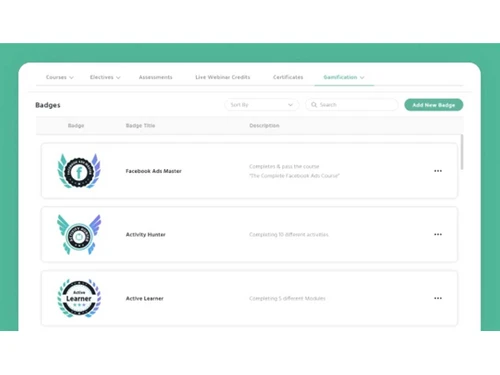This screenshot has height=375, width=500.
Task: Expand the chevron next to Gamification
Action: pos(362,78)
